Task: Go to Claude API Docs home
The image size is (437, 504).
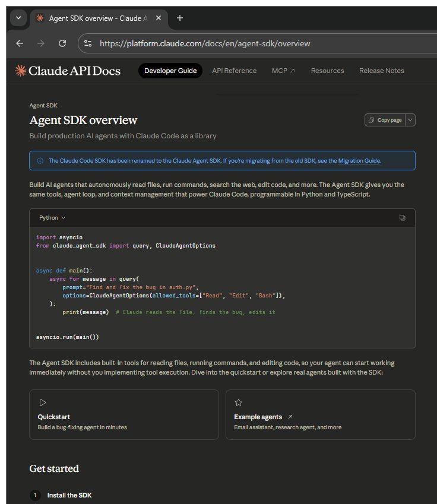Action: [68, 71]
